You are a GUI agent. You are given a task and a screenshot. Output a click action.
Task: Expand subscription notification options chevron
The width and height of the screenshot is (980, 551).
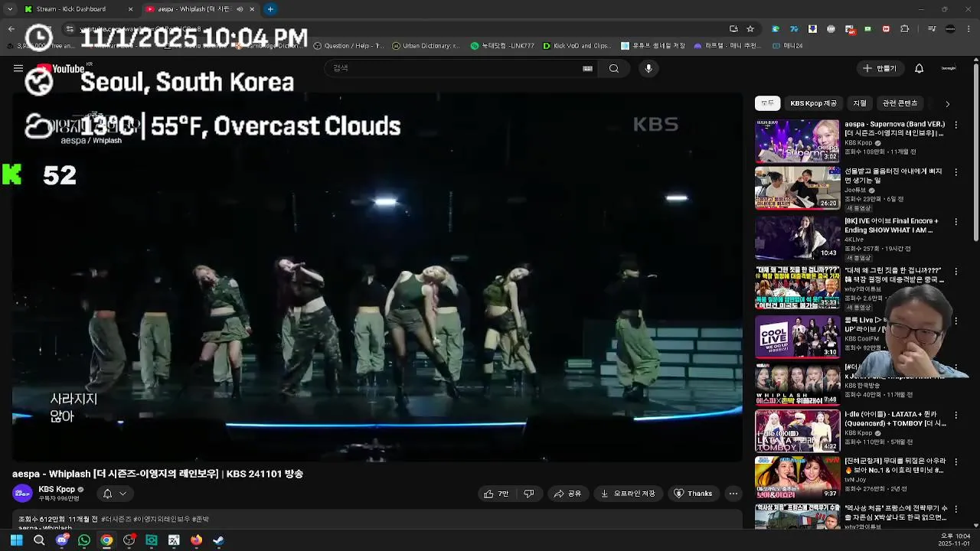[122, 494]
